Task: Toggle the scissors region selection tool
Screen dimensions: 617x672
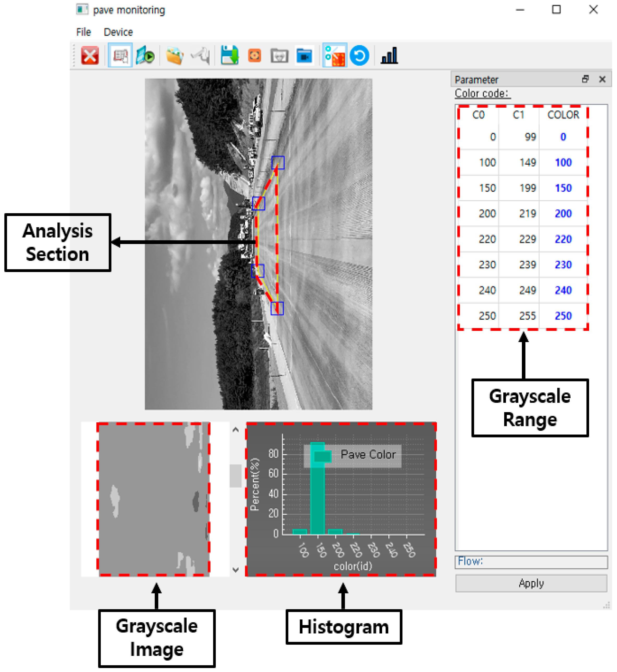Action: point(334,56)
